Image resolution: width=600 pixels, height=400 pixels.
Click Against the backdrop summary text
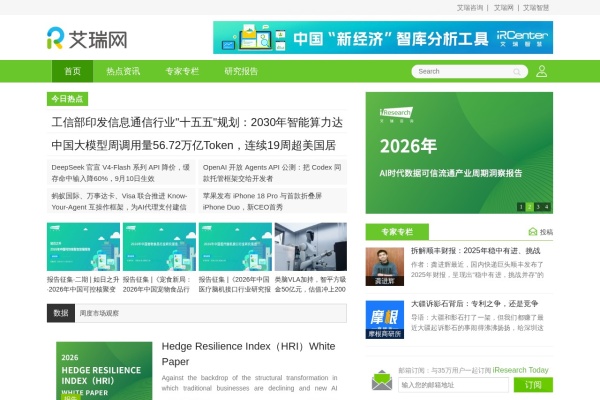pyautogui.click(x=249, y=383)
